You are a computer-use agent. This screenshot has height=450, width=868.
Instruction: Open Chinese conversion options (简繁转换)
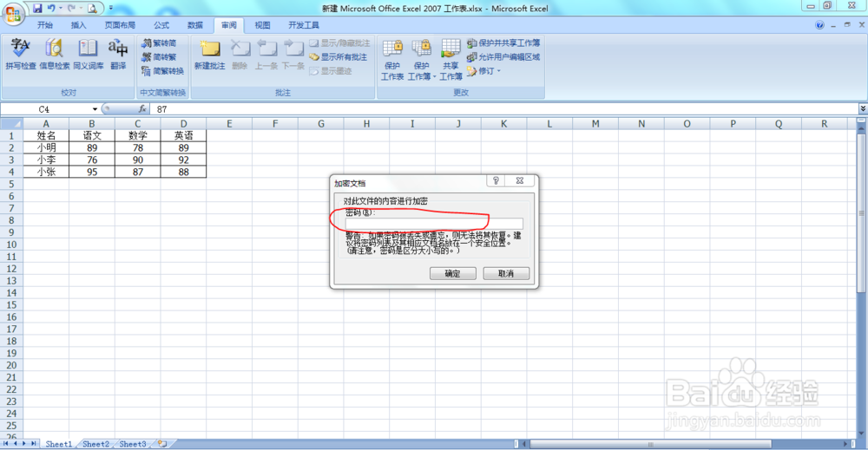(162, 71)
